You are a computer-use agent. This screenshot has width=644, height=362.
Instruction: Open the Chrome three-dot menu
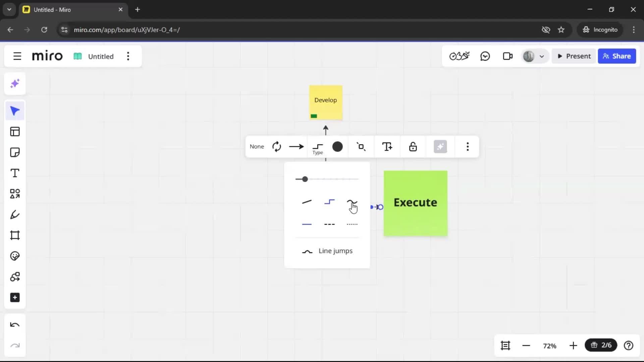pos(634,30)
